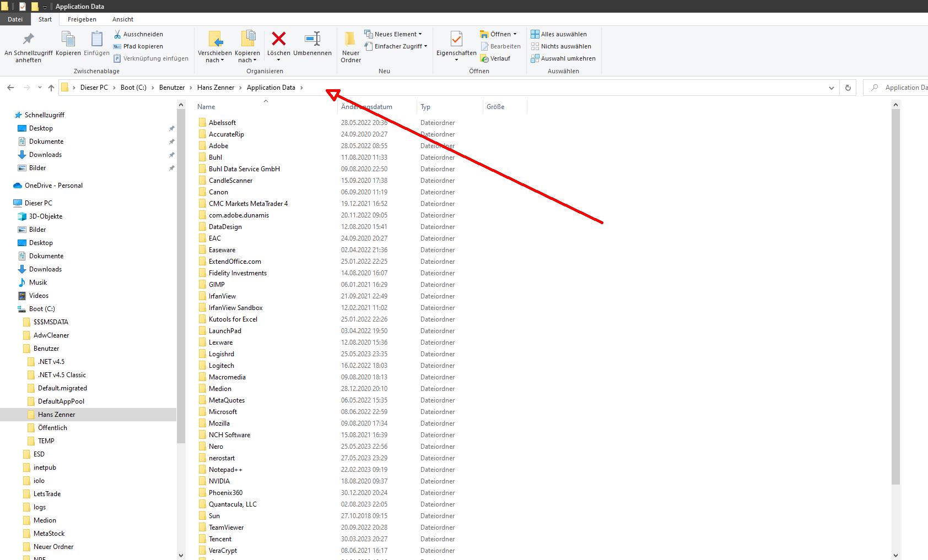This screenshot has height=560, width=928.
Task: Switch to Freigeben ribbon tab
Action: click(x=82, y=19)
